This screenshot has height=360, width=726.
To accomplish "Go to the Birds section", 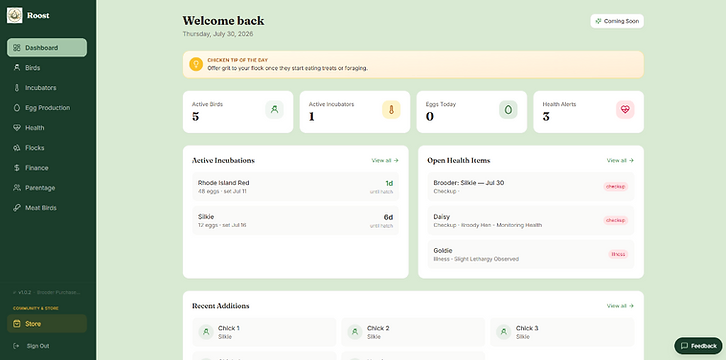I will [x=47, y=68].
